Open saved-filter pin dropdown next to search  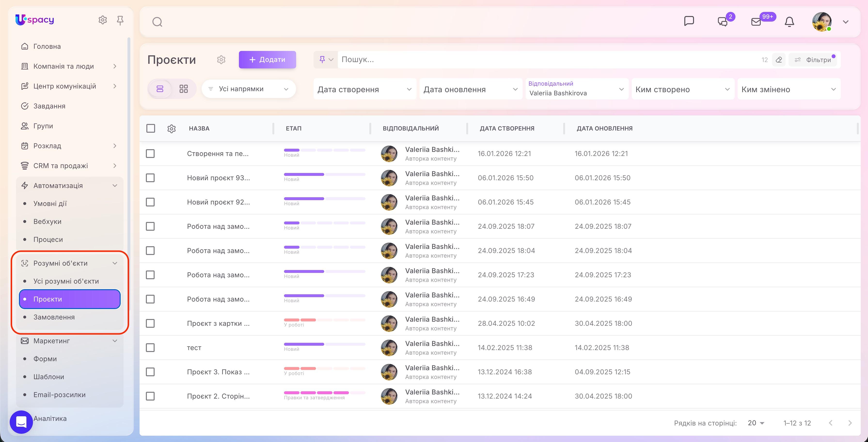click(326, 60)
